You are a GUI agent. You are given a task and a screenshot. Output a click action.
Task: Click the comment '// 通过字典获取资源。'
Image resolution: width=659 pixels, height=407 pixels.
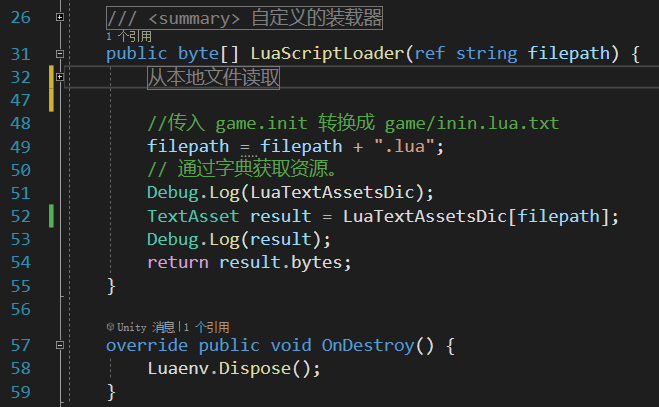pyautogui.click(x=242, y=169)
